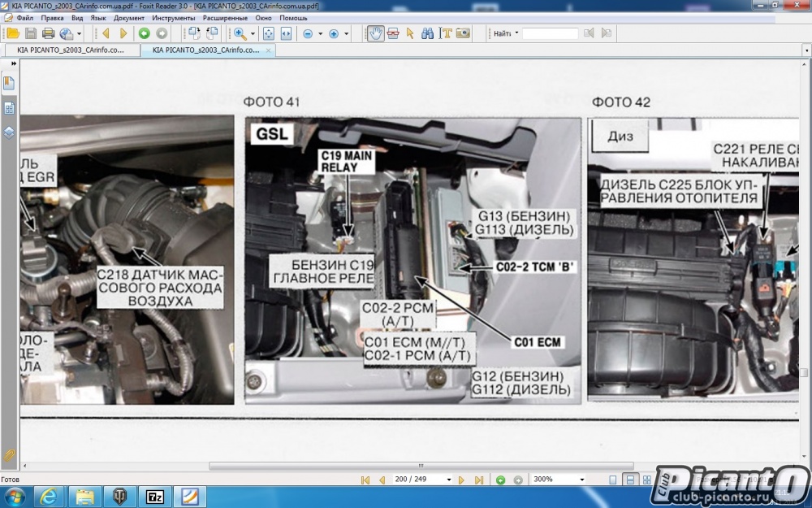Switch to continuous page layout
This screenshot has width=812, height=508.
(630, 480)
